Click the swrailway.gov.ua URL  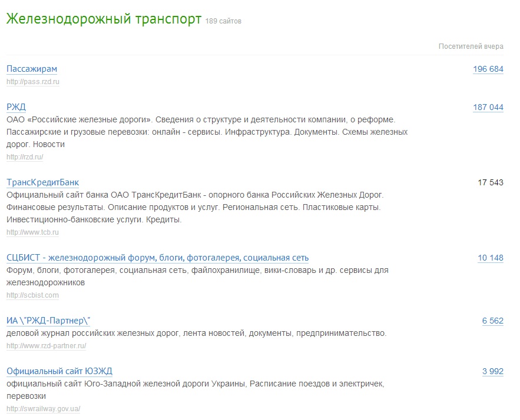pos(43,409)
